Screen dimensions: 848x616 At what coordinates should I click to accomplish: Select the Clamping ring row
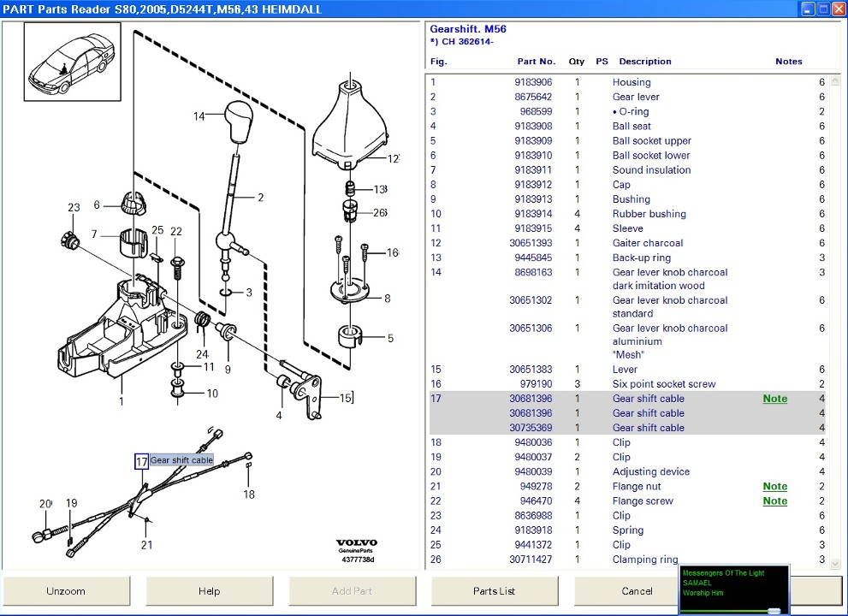pyautogui.click(x=627, y=560)
